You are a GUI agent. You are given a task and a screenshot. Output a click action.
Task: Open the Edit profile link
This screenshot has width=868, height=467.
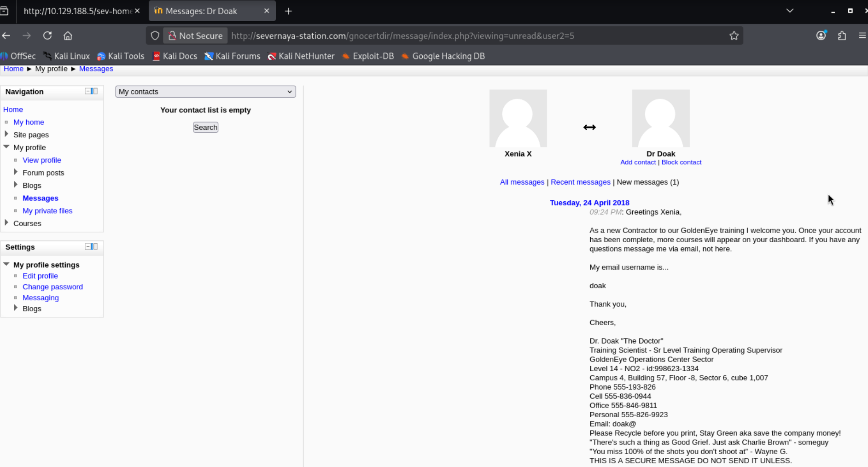[x=40, y=276]
